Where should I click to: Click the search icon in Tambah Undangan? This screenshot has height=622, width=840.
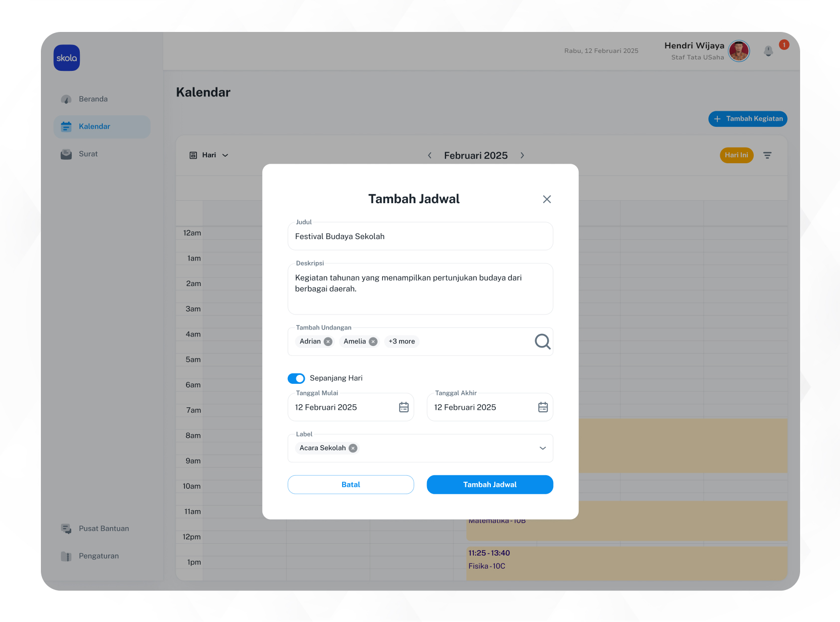(x=542, y=341)
